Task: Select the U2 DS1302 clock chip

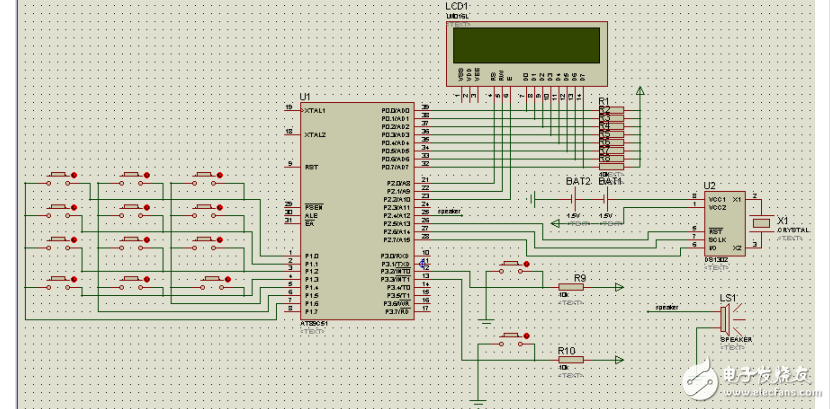Action: pos(725,224)
